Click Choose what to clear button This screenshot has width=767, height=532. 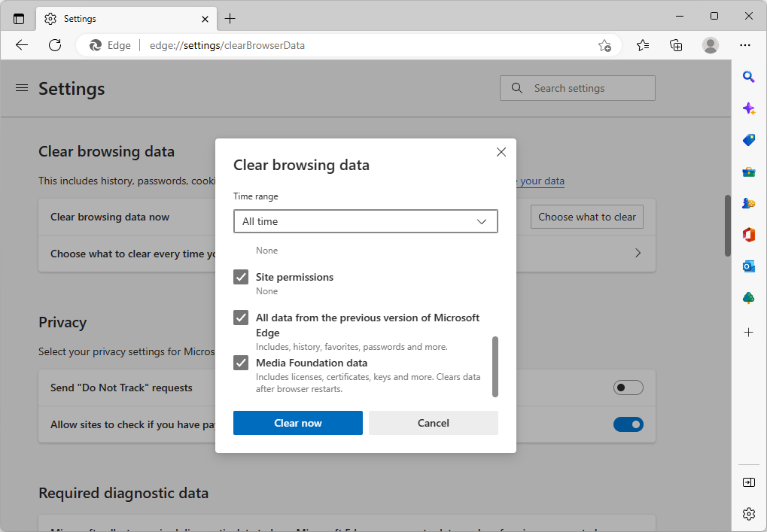(x=587, y=217)
